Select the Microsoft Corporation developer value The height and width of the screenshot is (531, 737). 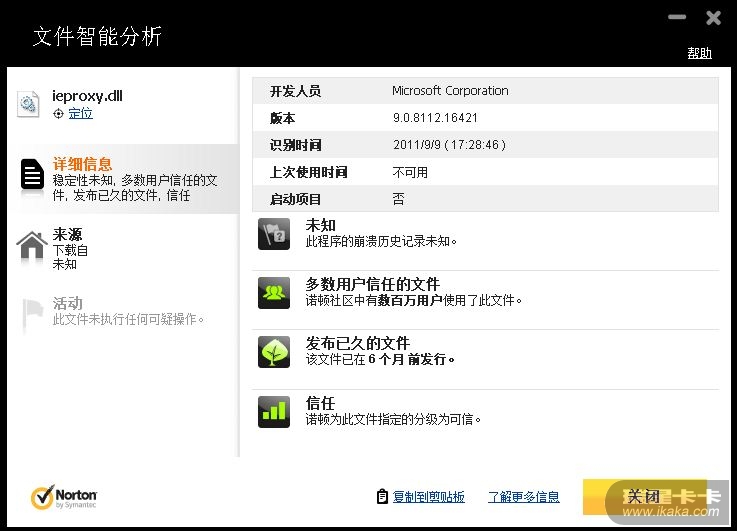tap(450, 91)
